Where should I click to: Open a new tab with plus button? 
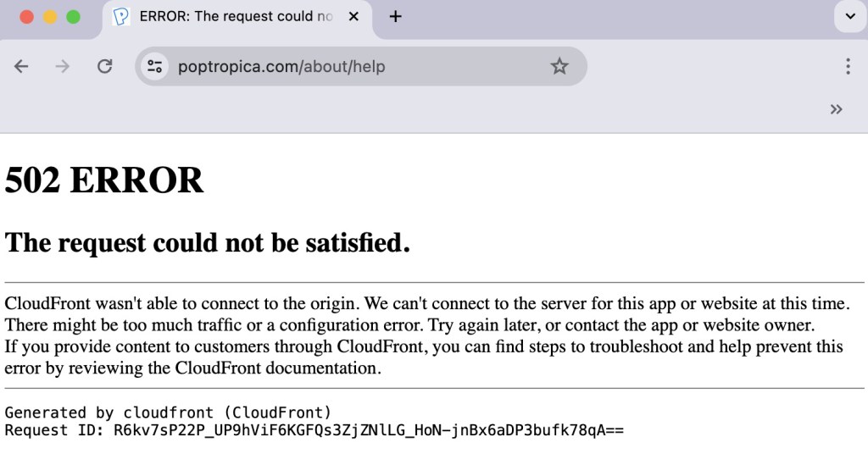395,17
